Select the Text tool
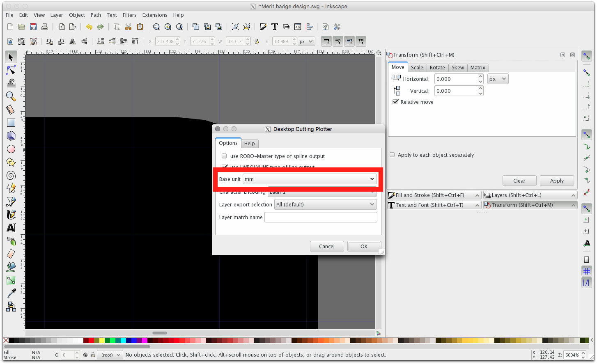597x364 pixels. tap(11, 228)
